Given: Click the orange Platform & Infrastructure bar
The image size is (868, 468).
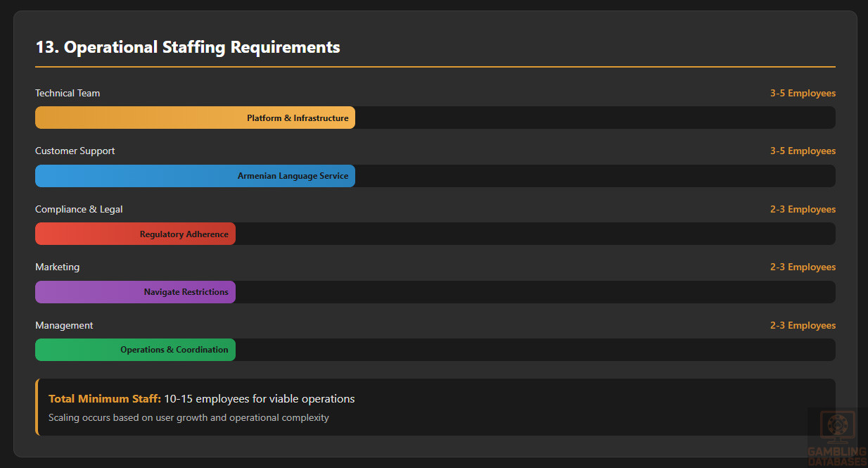Looking at the screenshot, I should 195,118.
